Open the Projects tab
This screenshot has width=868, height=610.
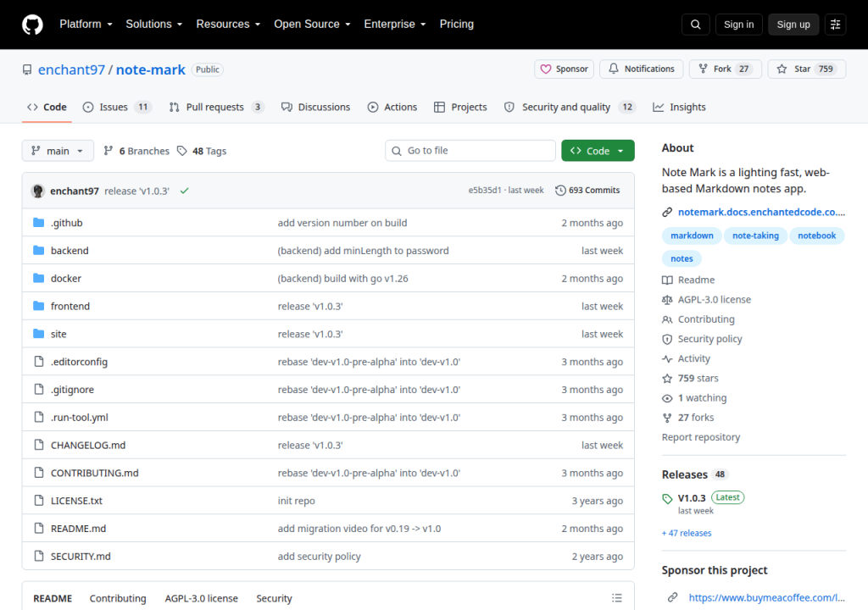(x=460, y=107)
